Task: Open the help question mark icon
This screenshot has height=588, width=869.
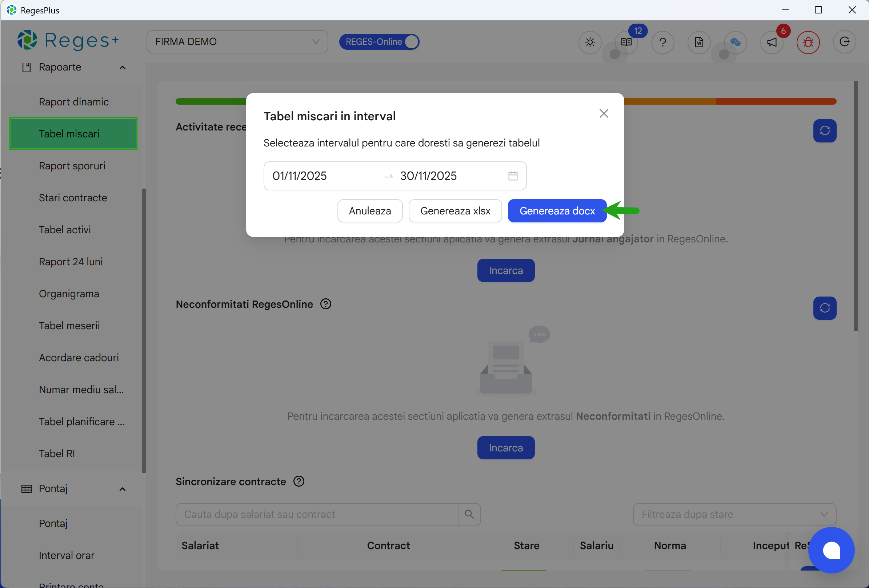Action: 662,42
